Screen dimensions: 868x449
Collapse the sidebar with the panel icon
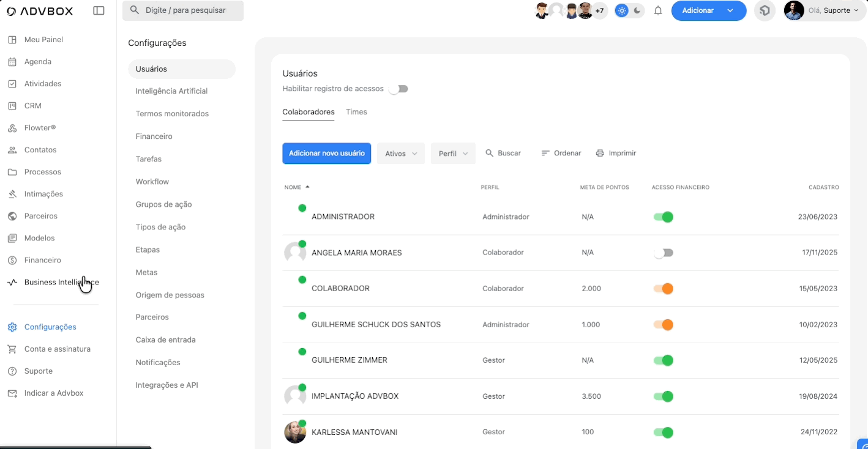pyautogui.click(x=99, y=10)
